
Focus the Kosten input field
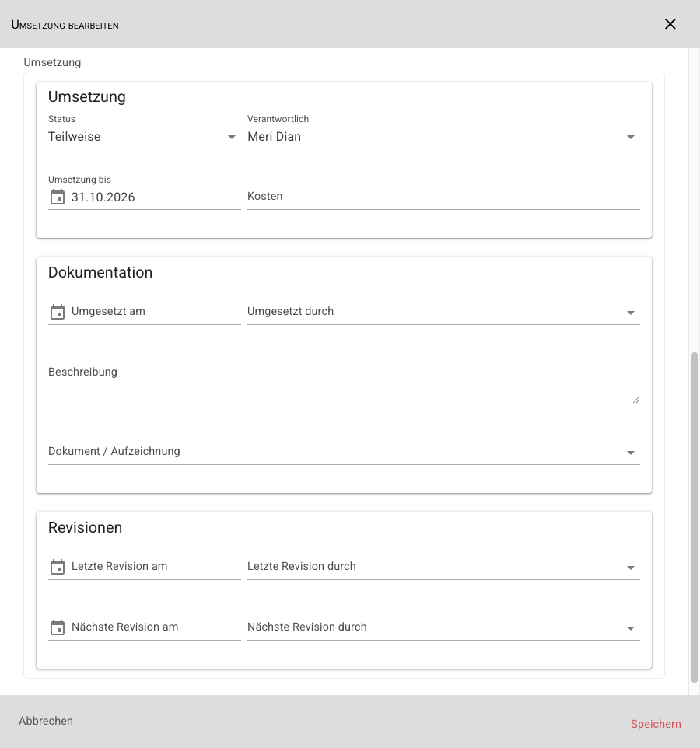pos(443,197)
